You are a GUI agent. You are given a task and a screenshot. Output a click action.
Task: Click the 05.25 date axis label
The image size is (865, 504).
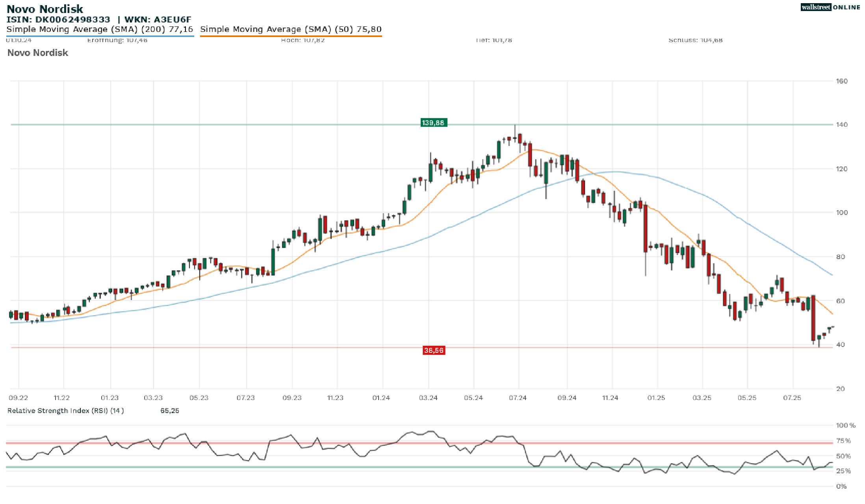tap(747, 398)
